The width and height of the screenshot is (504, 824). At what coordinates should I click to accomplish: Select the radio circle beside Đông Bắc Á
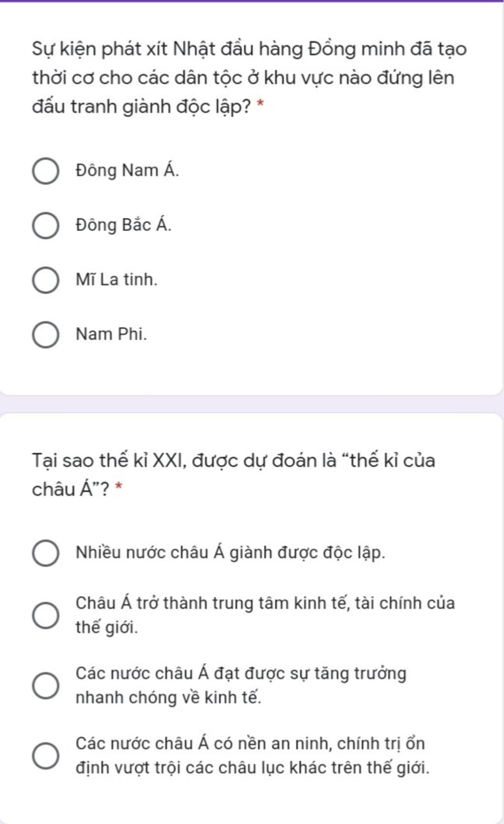(x=46, y=226)
